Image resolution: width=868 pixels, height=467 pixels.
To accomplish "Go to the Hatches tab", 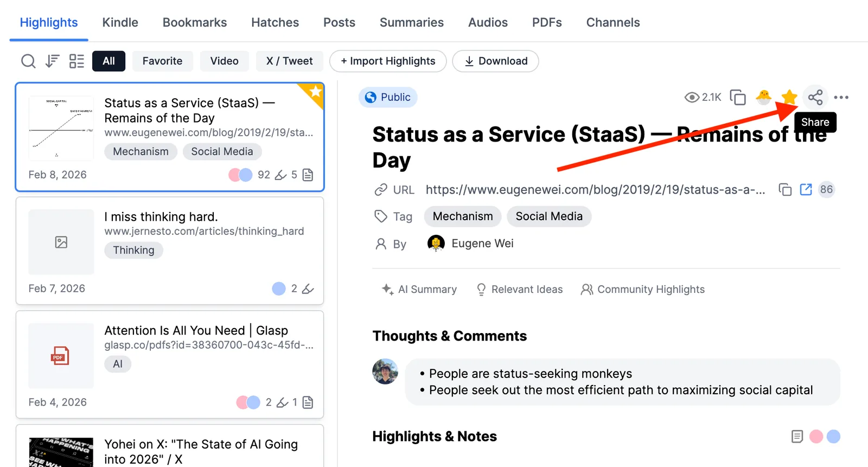I will click(x=275, y=22).
